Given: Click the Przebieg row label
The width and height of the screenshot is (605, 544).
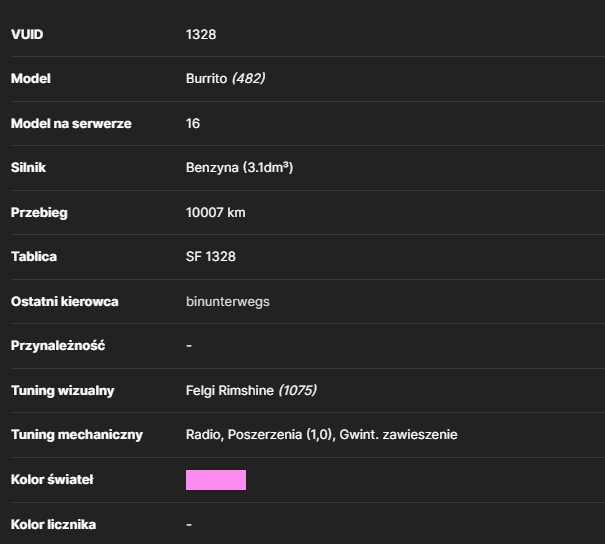Looking at the screenshot, I should (39, 212).
